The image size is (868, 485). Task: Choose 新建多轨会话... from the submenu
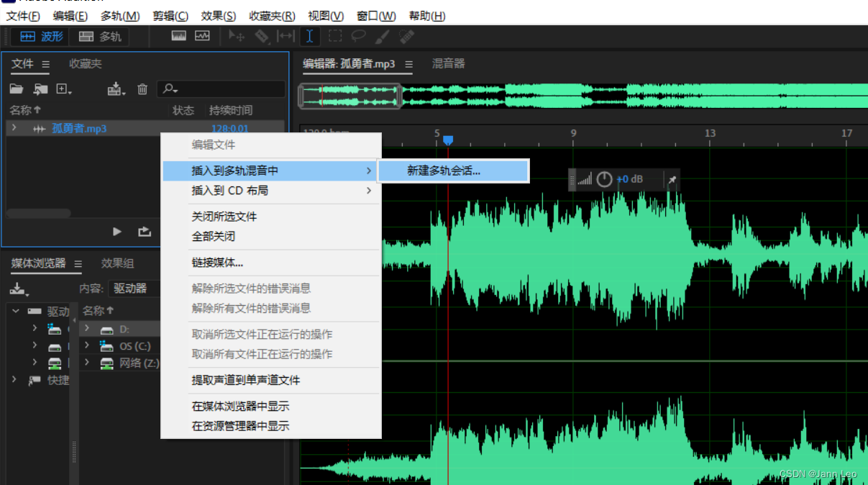[x=453, y=171]
